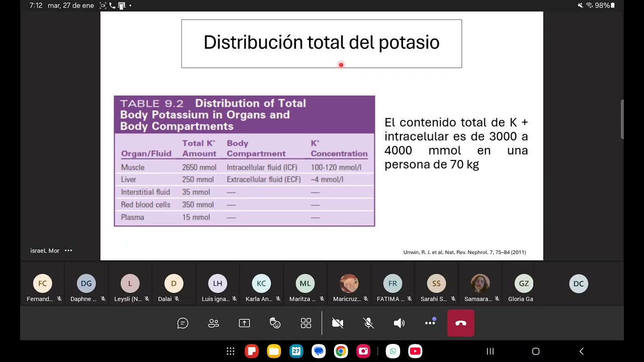Select participant Luis igna avatar LH

[x=217, y=284]
